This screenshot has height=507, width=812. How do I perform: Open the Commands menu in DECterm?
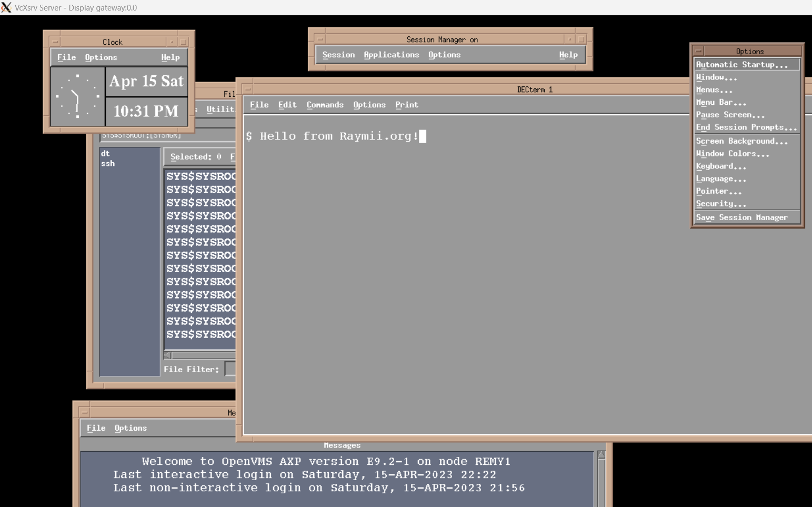pyautogui.click(x=325, y=105)
